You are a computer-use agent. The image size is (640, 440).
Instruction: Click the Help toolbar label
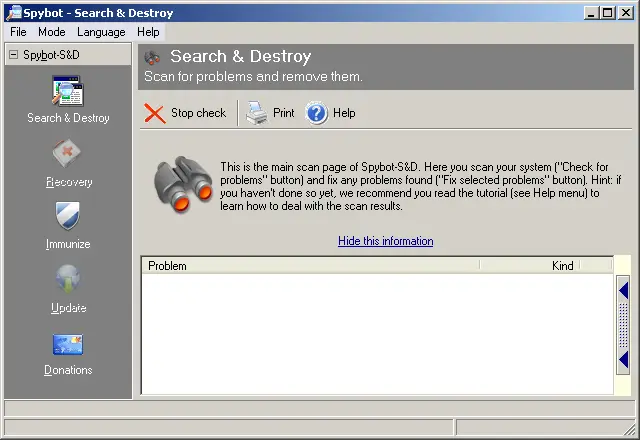(x=344, y=113)
